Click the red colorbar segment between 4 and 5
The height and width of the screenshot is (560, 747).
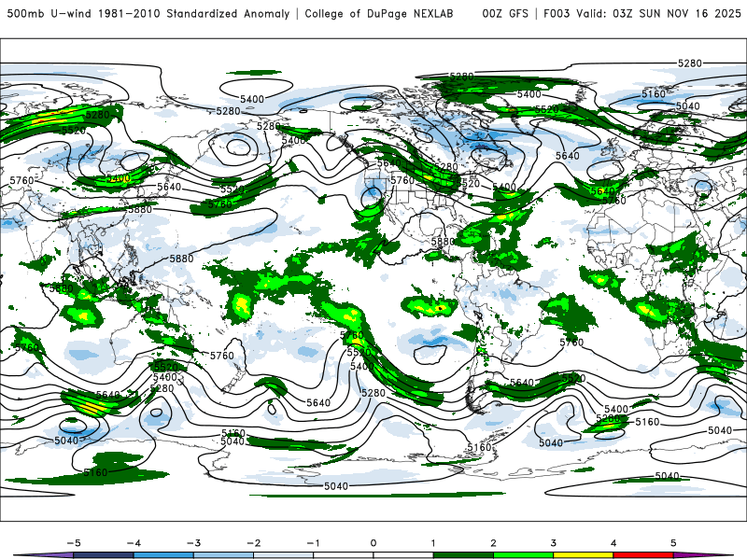643,555
